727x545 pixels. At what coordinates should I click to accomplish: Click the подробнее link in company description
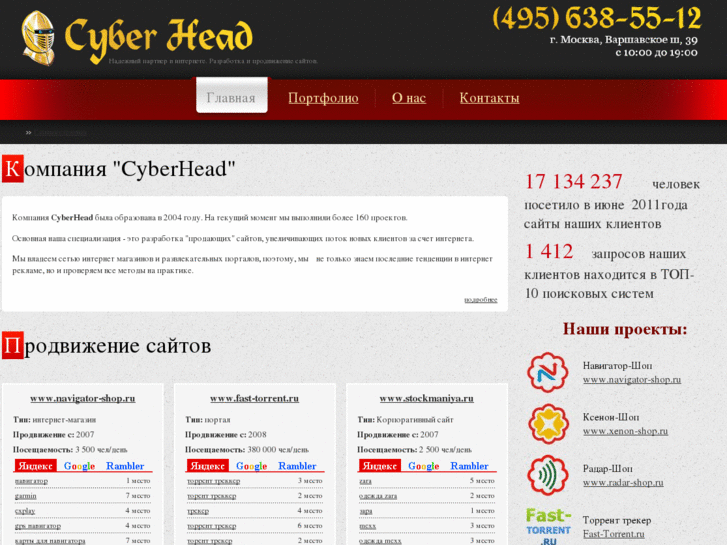pyautogui.click(x=481, y=300)
